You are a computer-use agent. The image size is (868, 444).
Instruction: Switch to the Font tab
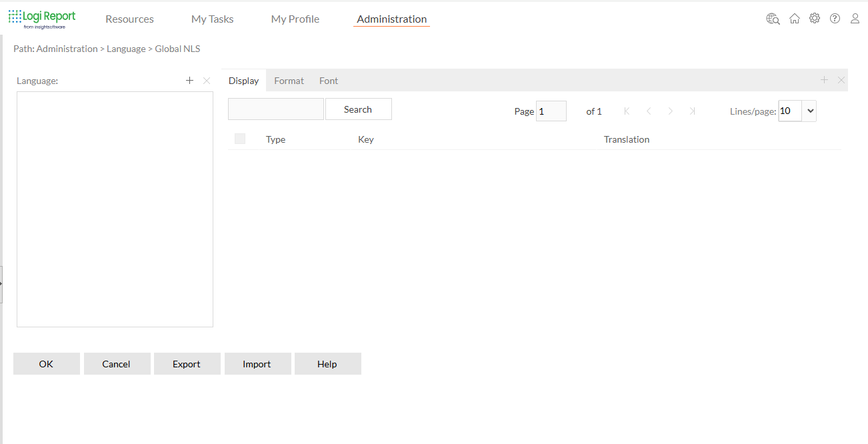[x=328, y=80]
